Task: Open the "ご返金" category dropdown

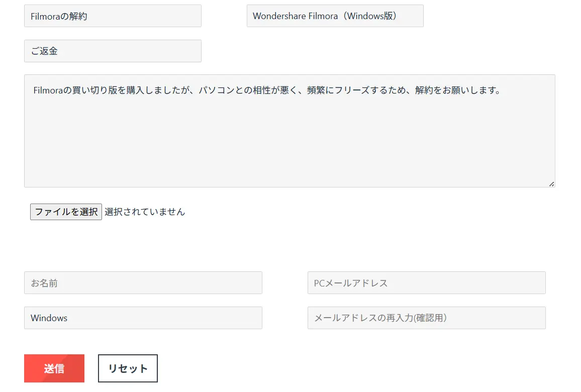Action: [x=113, y=51]
